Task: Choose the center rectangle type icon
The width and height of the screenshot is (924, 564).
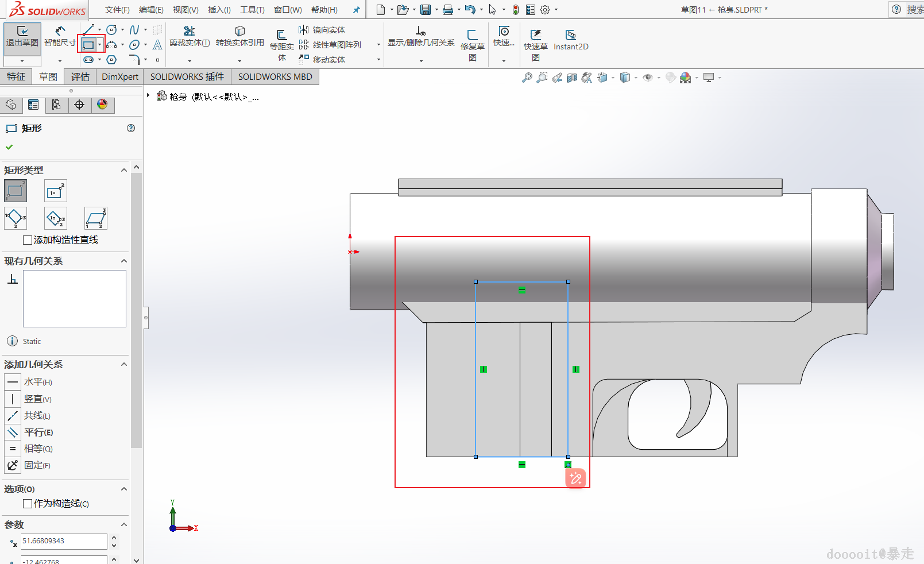Action: [56, 191]
